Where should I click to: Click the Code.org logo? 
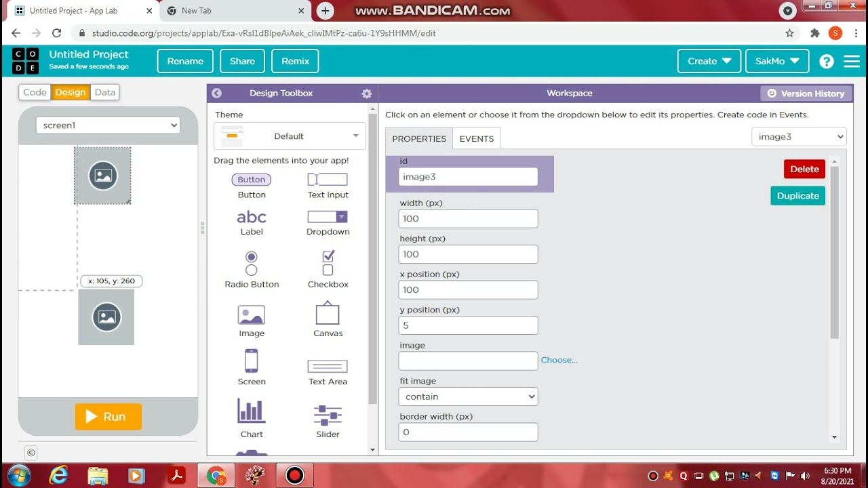[26, 61]
